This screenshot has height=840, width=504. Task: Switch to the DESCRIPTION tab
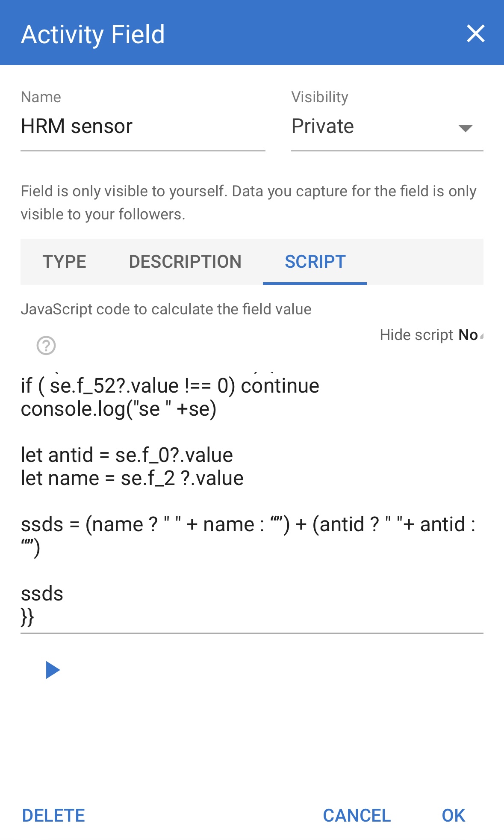click(x=185, y=262)
